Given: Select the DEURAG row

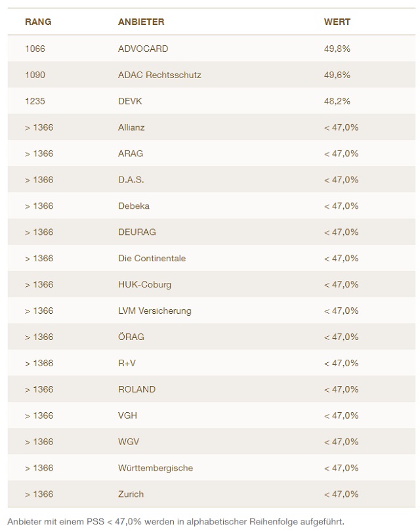Looking at the screenshot, I should click(137, 232).
